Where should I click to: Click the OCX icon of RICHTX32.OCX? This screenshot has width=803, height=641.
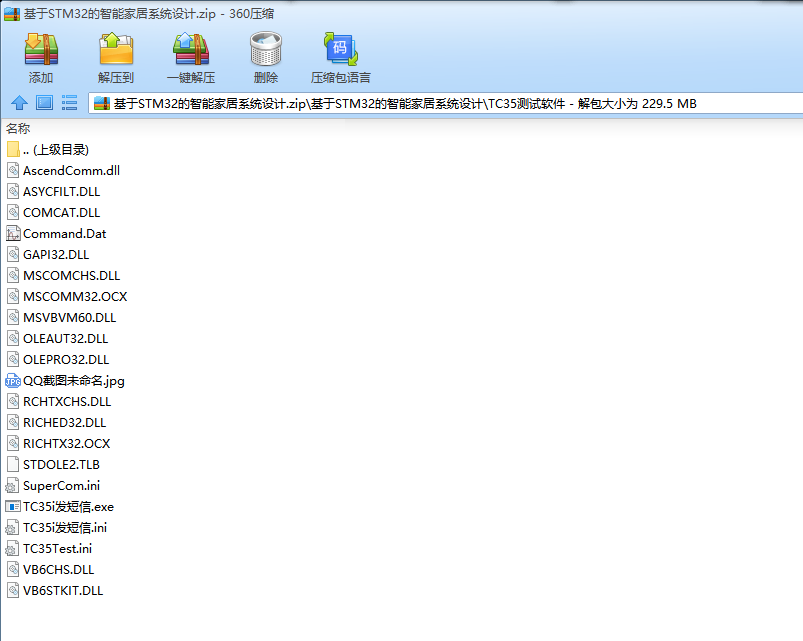[x=13, y=443]
